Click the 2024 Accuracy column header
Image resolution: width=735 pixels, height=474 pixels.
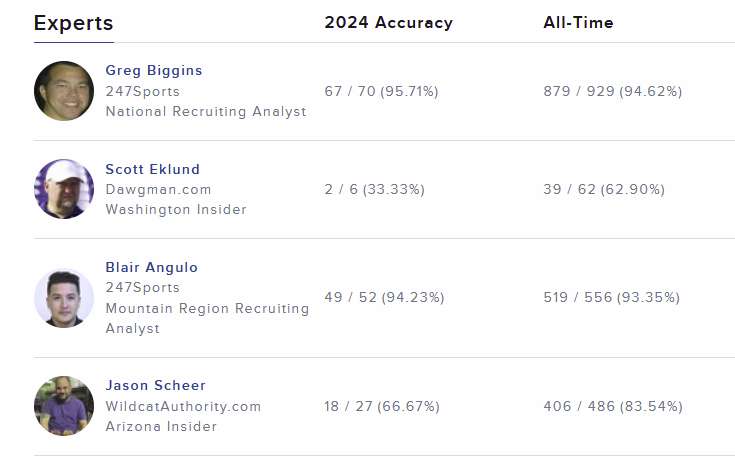click(388, 23)
